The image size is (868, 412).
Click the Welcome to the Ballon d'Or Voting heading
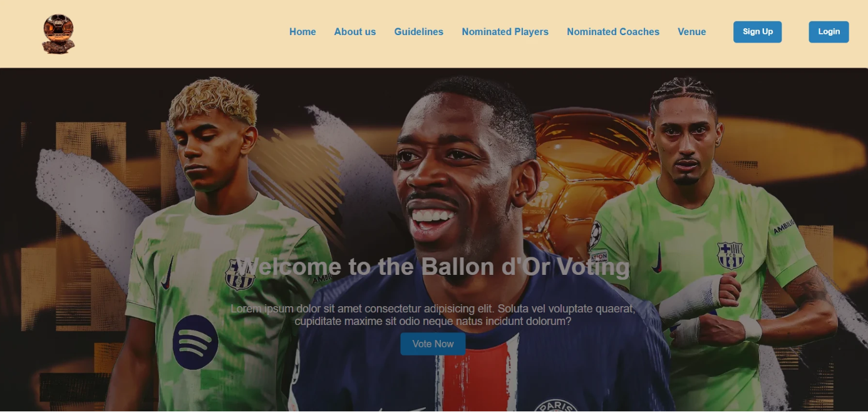point(433,267)
